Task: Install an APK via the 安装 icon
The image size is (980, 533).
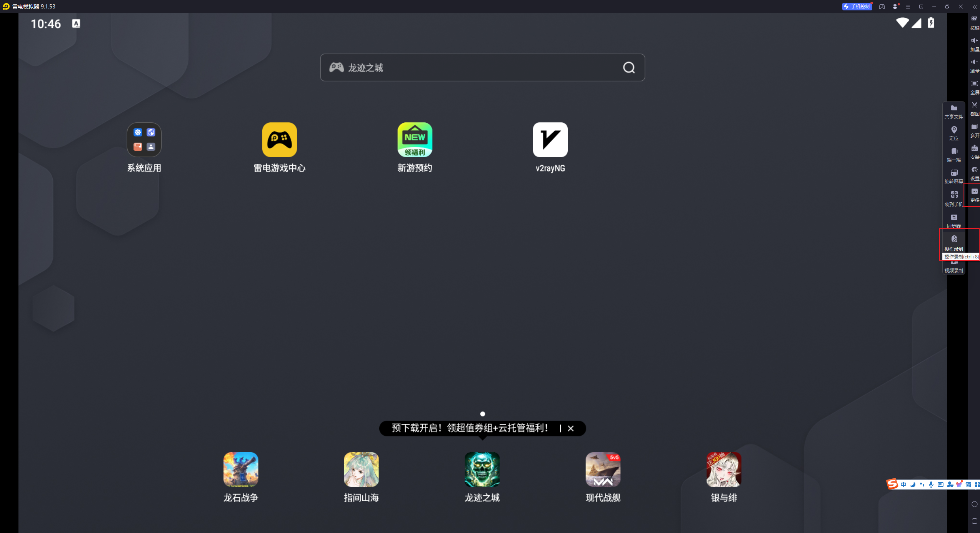Action: 974,152
